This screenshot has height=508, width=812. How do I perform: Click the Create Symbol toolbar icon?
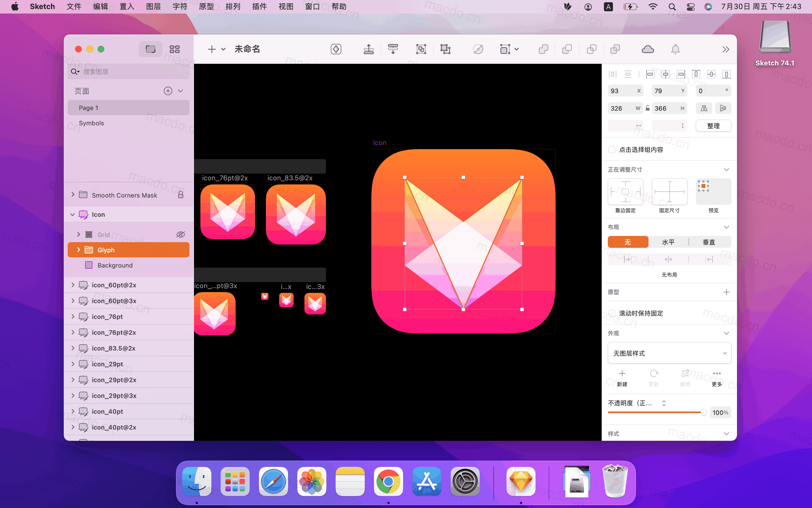336,49
